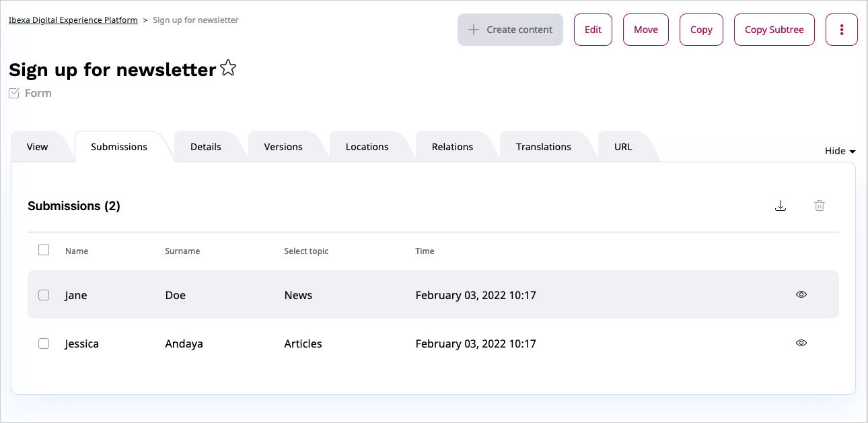Bookmark the content with the star icon
Image resolution: width=868 pixels, height=423 pixels.
pyautogui.click(x=228, y=67)
